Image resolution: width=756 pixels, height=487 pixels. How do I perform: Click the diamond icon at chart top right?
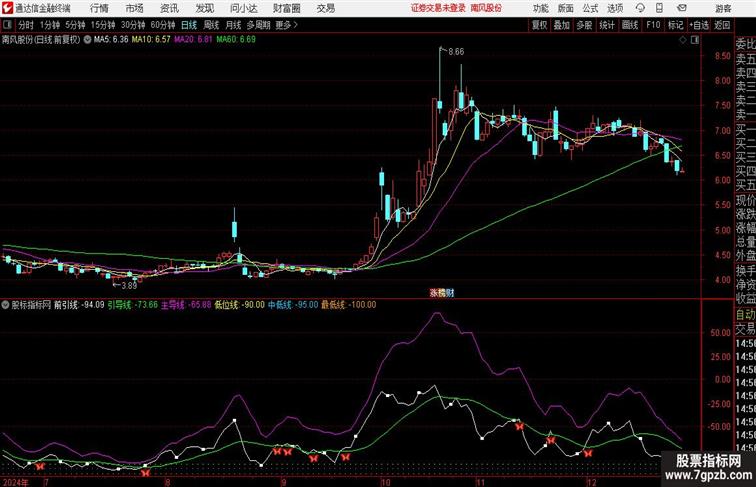pos(683,40)
